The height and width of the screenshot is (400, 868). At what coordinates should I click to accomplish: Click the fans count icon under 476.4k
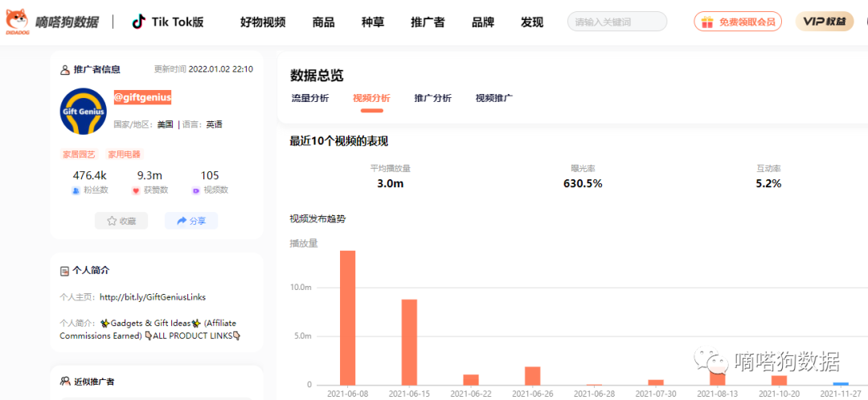[76, 190]
